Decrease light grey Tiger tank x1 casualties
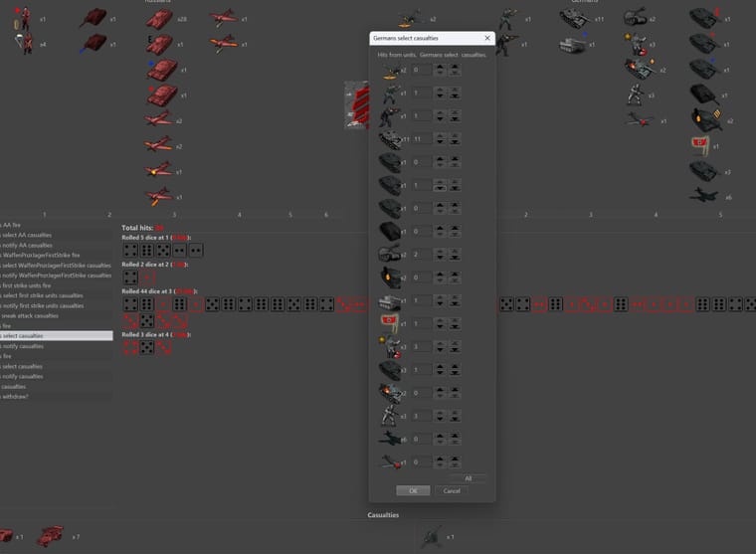Screen dimensions: 756x554 (440, 303)
